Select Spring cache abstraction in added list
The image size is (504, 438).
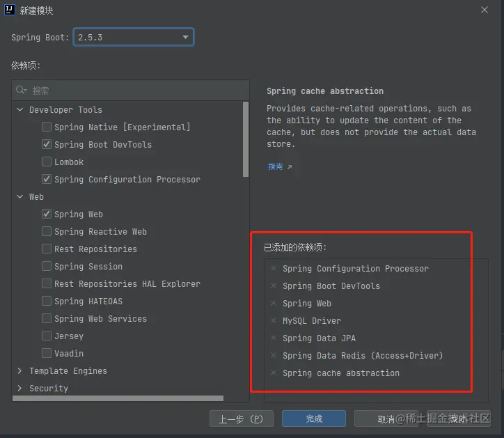point(340,373)
